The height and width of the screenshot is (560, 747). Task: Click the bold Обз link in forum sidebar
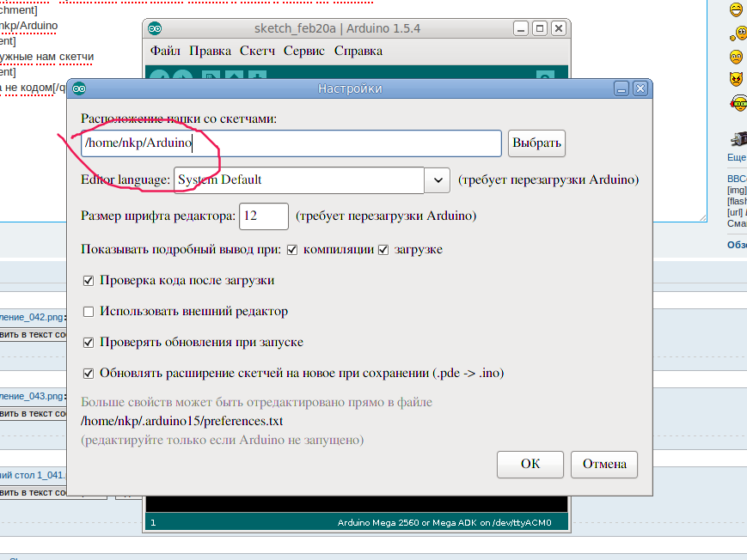coord(737,245)
